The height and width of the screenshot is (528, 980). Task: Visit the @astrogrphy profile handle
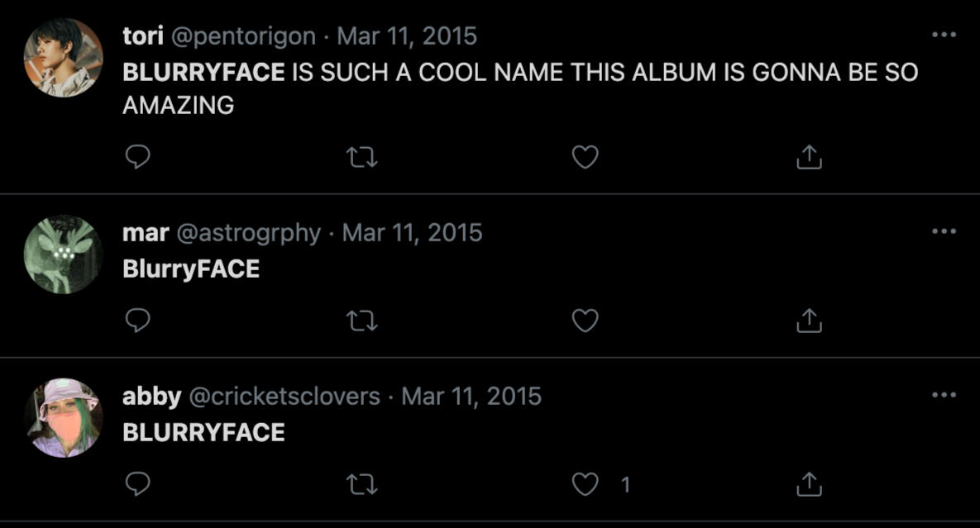coord(248,233)
